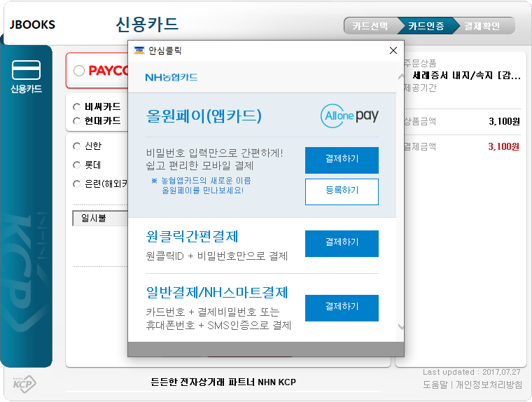
Task: Open the 도움말 link
Action: (x=435, y=384)
